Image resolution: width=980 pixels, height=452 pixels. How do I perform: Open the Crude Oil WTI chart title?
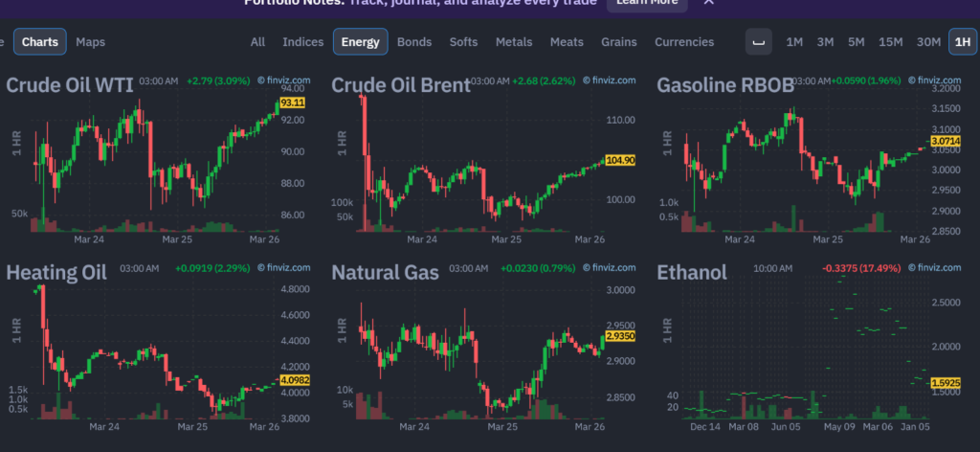[70, 85]
